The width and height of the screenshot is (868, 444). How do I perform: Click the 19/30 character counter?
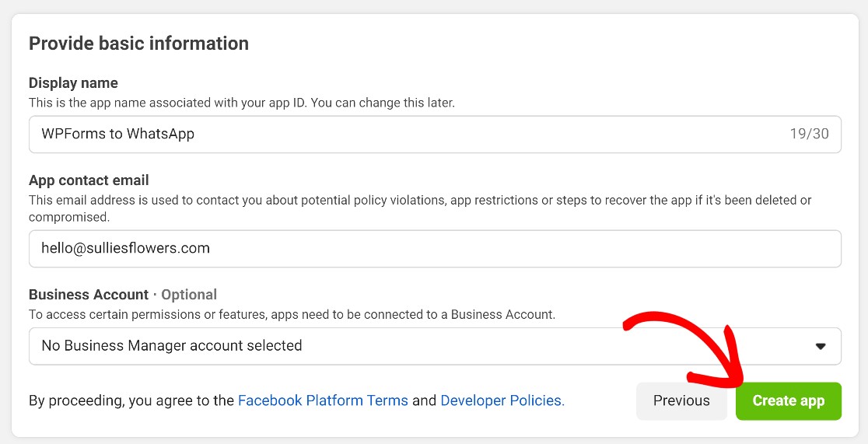tap(809, 134)
